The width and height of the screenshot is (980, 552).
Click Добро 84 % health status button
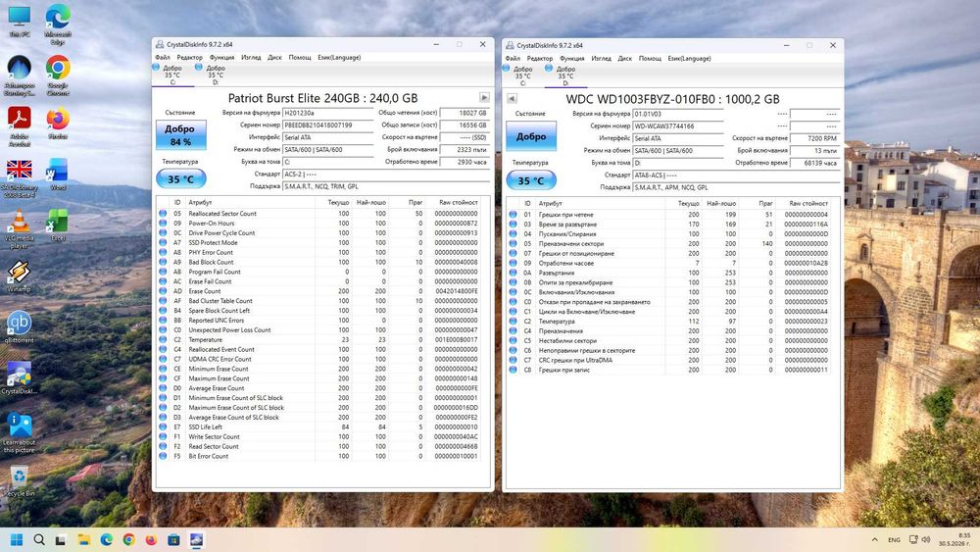180,135
